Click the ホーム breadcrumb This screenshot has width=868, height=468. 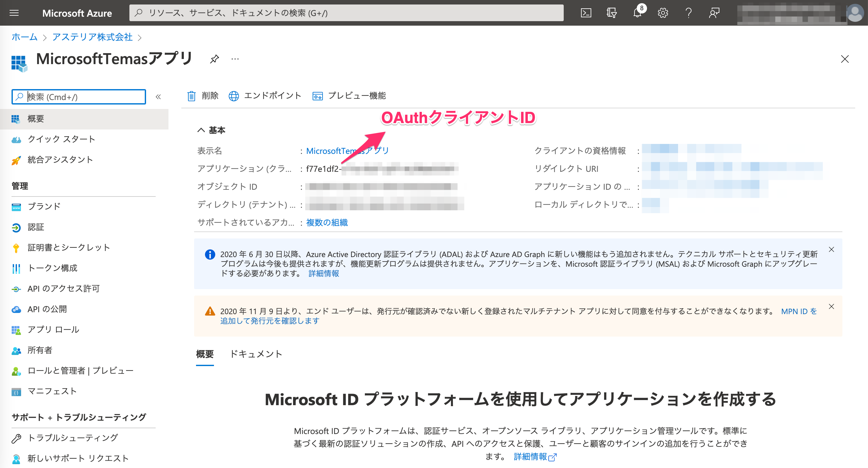(x=24, y=37)
